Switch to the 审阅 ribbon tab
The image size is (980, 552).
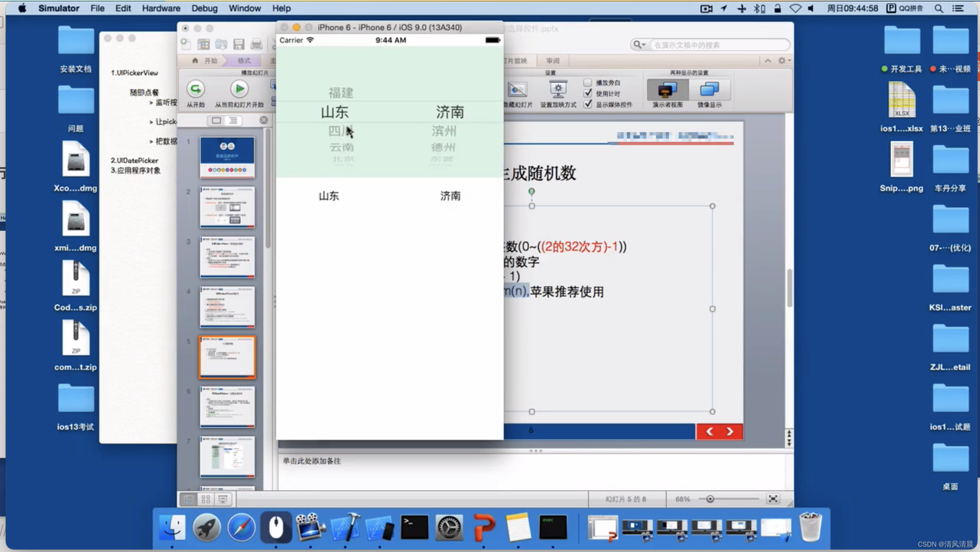coord(552,61)
